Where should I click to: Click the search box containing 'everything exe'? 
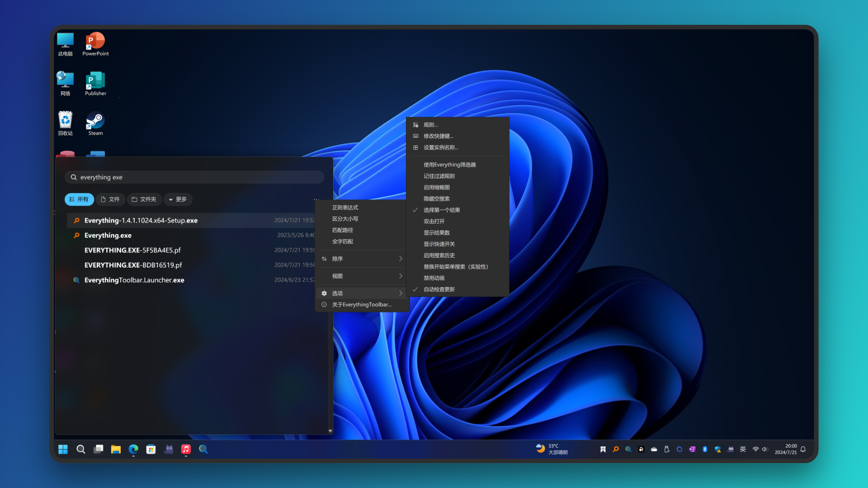click(194, 177)
